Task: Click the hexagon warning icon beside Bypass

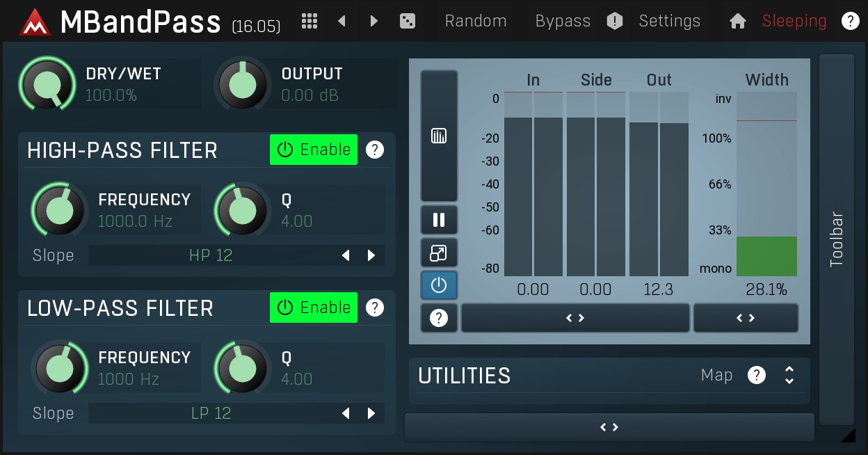Action: (615, 21)
